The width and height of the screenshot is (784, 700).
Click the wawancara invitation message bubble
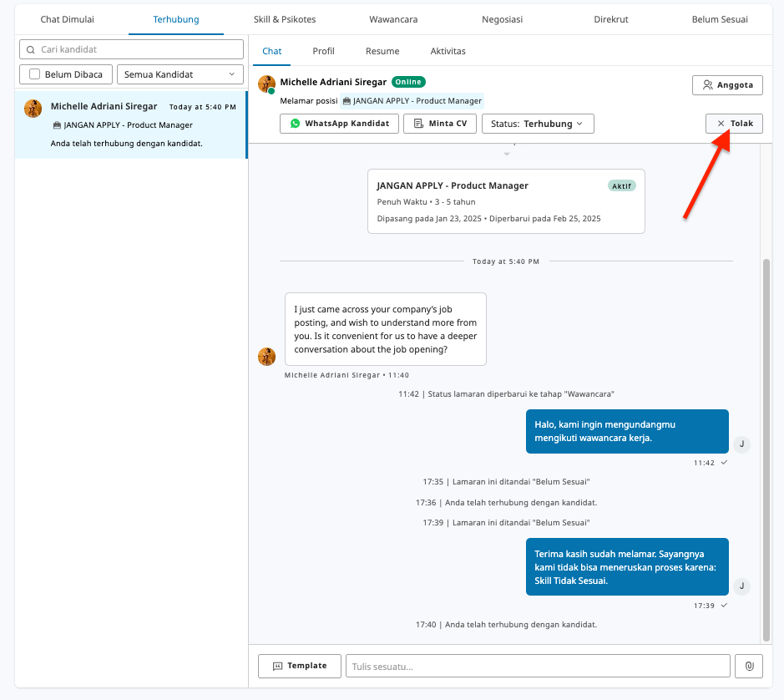(627, 431)
